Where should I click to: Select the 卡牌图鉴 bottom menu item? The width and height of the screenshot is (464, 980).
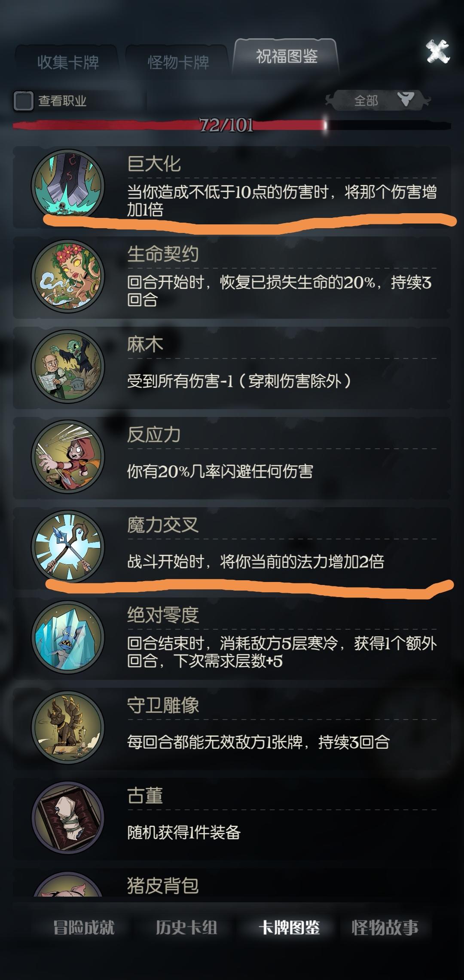pos(289,928)
